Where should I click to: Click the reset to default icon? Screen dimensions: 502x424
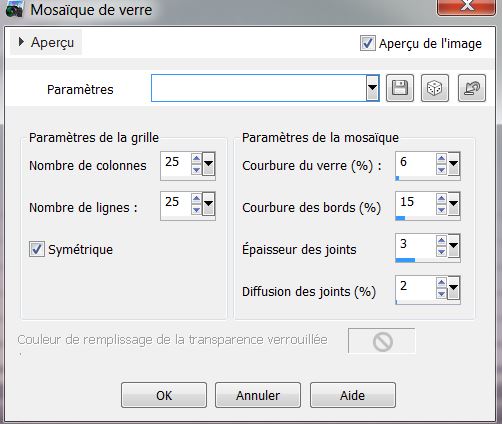472,88
